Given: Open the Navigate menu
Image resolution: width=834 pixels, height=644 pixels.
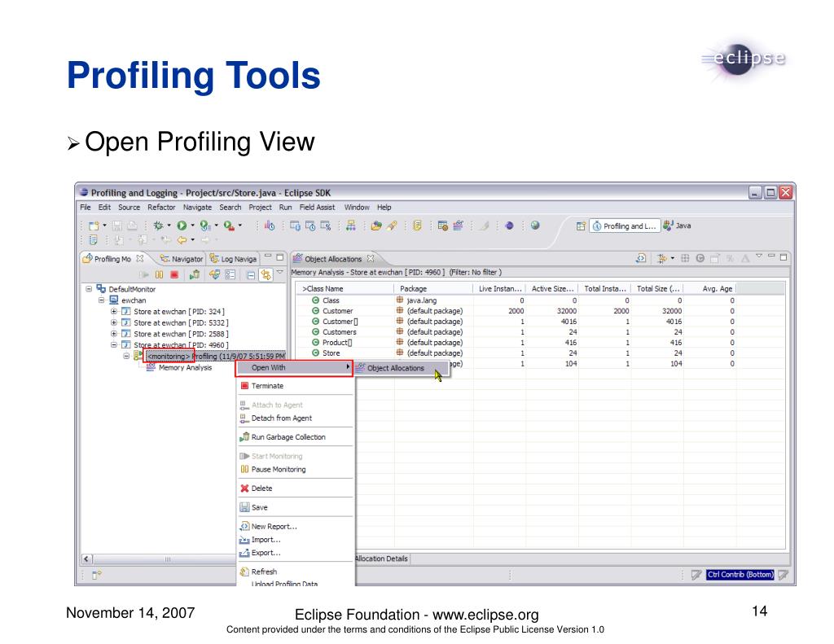Looking at the screenshot, I should [197, 208].
